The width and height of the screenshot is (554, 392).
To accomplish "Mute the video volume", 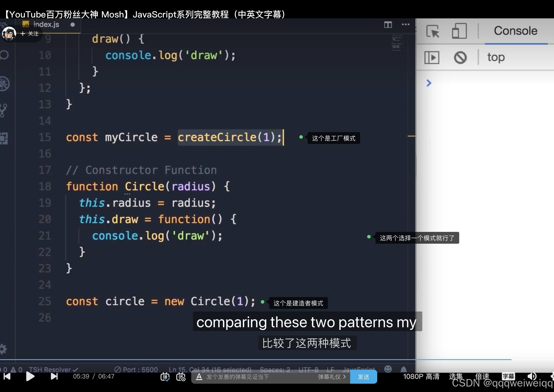I will 532,376.
